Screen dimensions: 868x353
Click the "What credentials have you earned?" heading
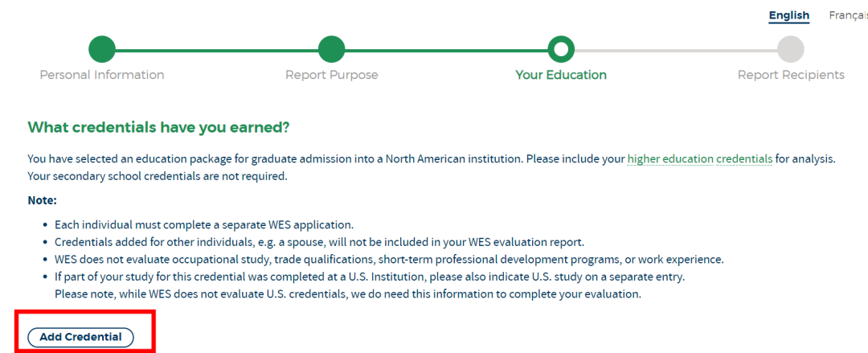(x=158, y=128)
